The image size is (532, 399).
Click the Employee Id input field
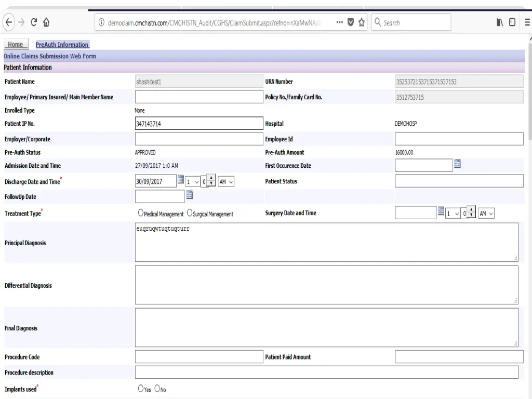click(x=459, y=139)
